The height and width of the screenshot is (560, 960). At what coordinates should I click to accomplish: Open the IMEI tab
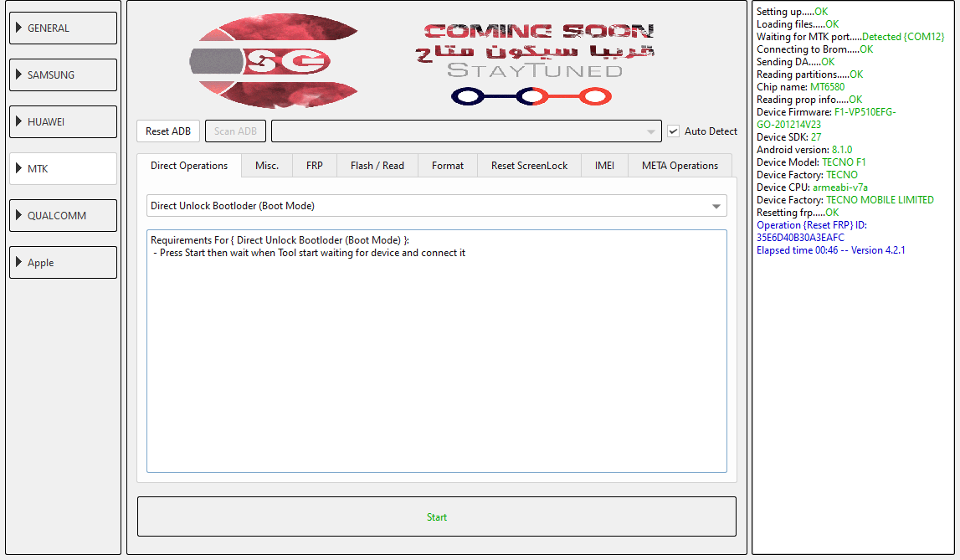click(x=604, y=166)
